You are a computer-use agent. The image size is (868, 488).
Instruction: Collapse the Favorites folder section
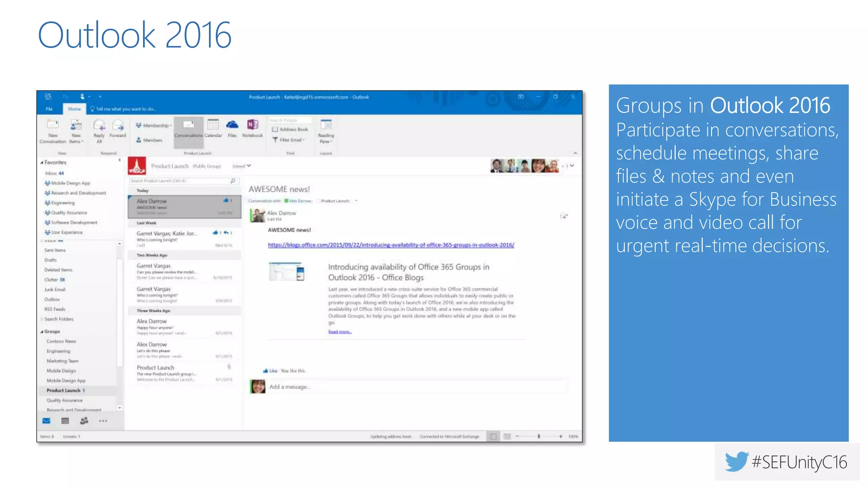click(42, 162)
